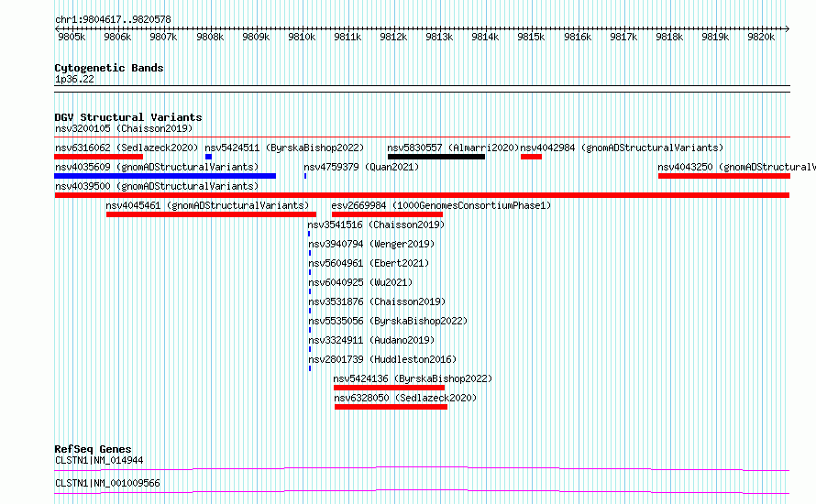Click nsv5604961 (Ebert2021) label

pos(369,263)
